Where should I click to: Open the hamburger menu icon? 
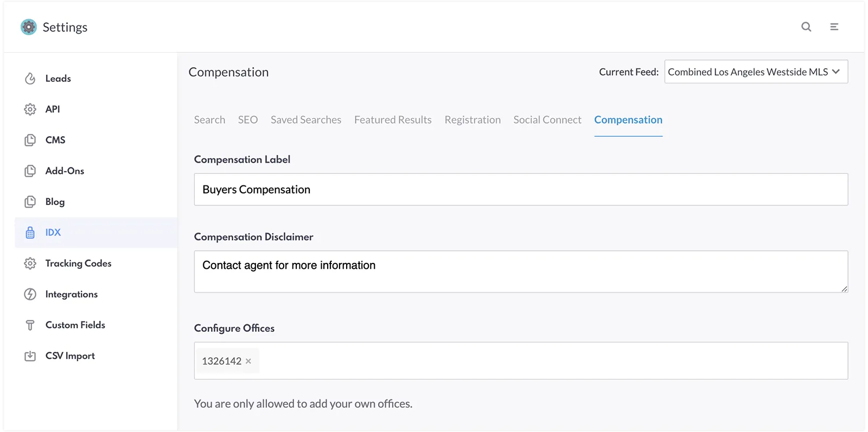pos(834,27)
